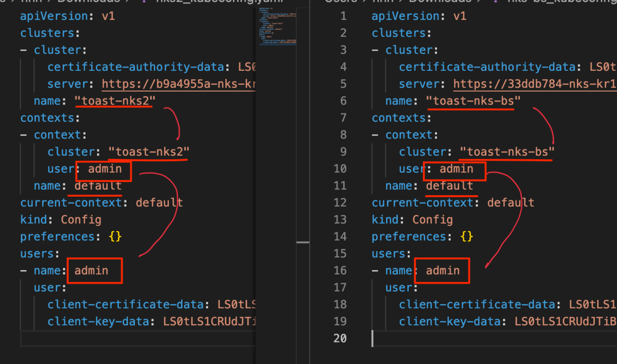617x364 pixels.
Task: Click "toast-nks-bs" on the context cluster line
Action: pos(507,152)
